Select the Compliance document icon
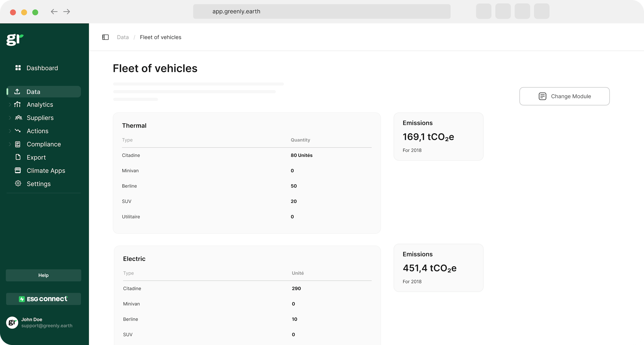The height and width of the screenshot is (345, 644). (17, 144)
